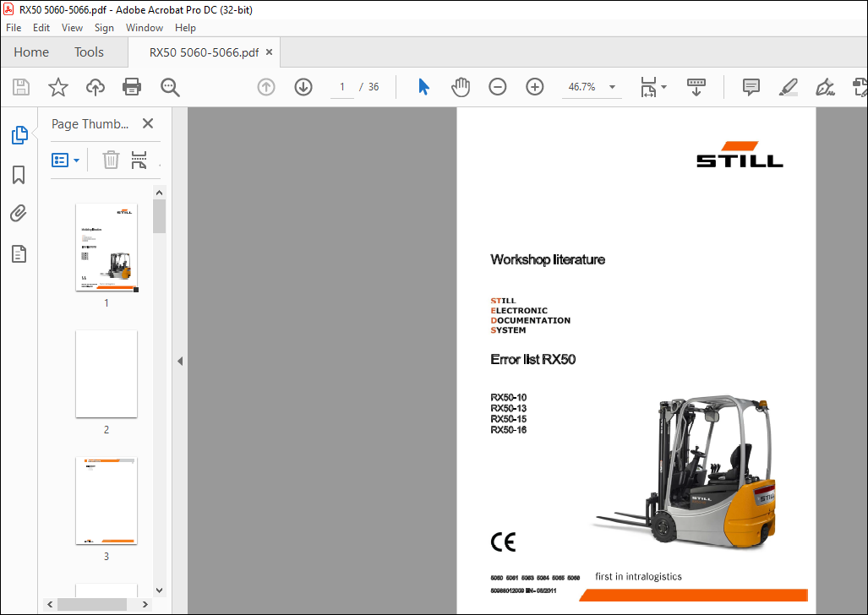Image resolution: width=868 pixels, height=615 pixels.
Task: Click the scrolling mode download-arrow icon
Action: [696, 87]
